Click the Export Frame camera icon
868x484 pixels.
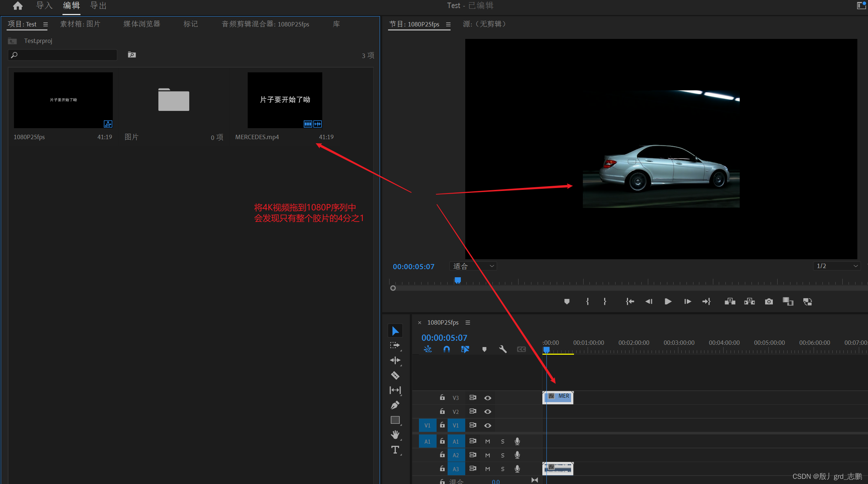[769, 301]
